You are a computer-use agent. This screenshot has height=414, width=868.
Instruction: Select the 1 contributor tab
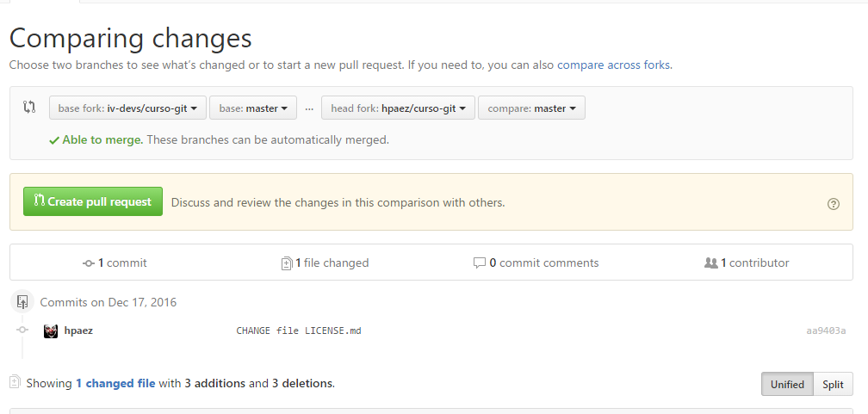(x=747, y=263)
